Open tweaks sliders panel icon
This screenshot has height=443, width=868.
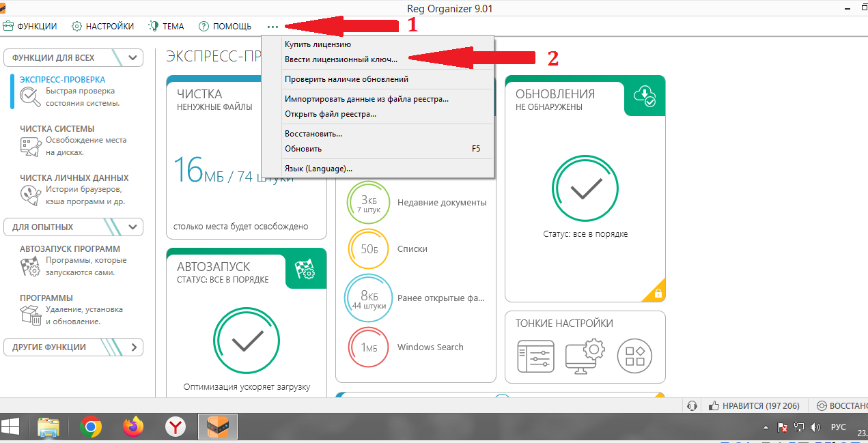(x=535, y=356)
